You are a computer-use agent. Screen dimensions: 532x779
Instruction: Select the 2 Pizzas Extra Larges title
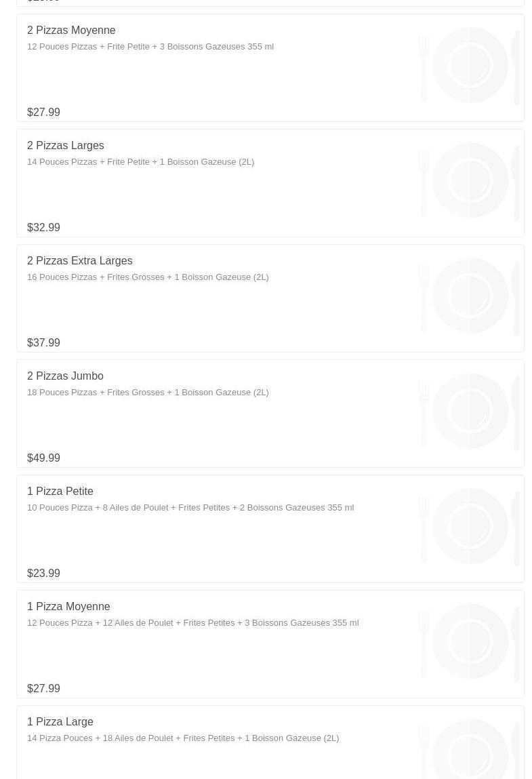click(80, 261)
